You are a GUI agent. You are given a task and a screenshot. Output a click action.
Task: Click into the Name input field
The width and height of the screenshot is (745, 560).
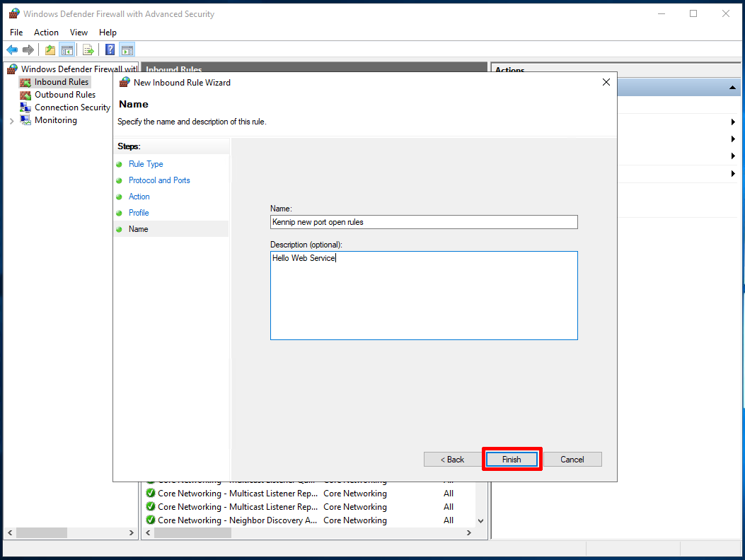point(424,222)
